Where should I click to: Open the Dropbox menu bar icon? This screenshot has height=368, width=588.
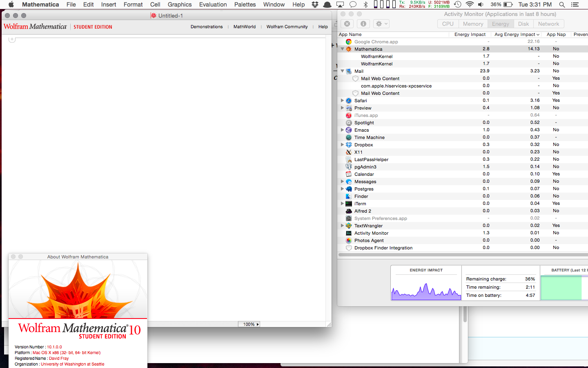point(315,4)
